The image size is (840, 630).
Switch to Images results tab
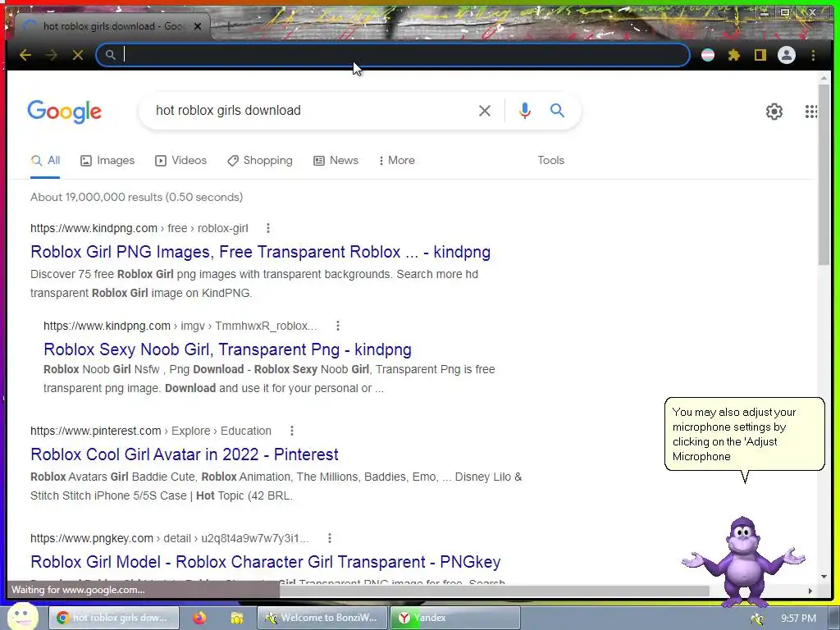(107, 160)
